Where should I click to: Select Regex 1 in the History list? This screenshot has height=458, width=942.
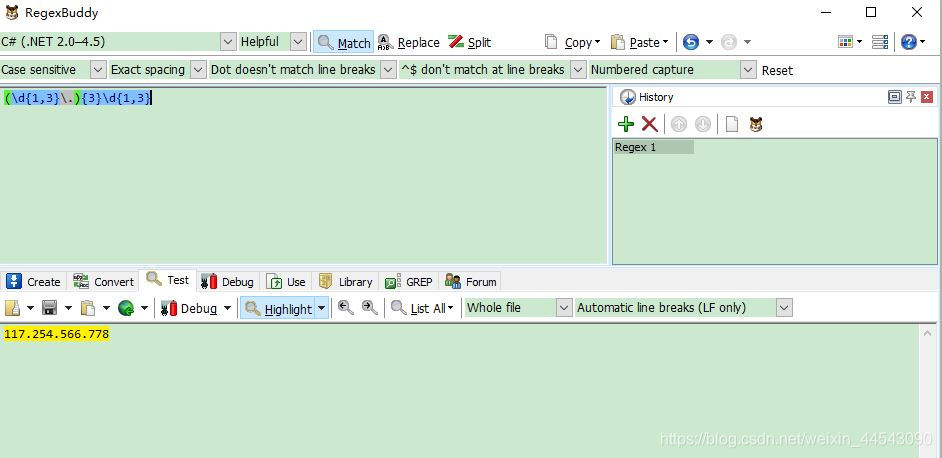[x=654, y=147]
